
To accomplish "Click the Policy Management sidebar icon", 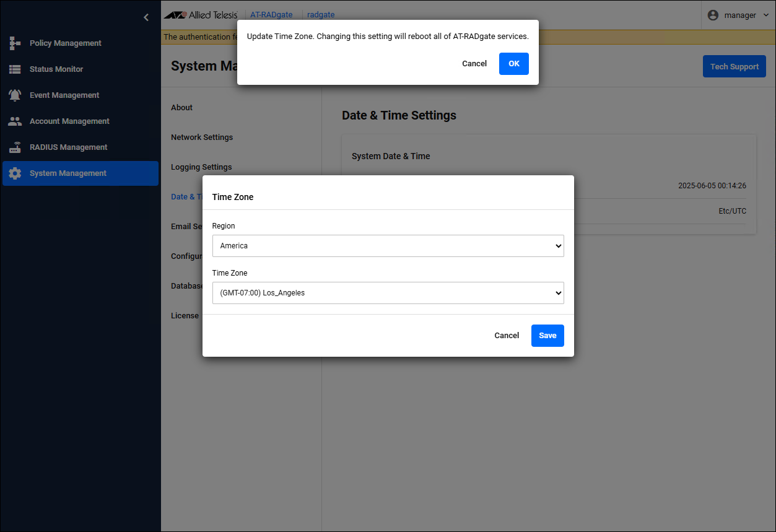I will 15,43.
